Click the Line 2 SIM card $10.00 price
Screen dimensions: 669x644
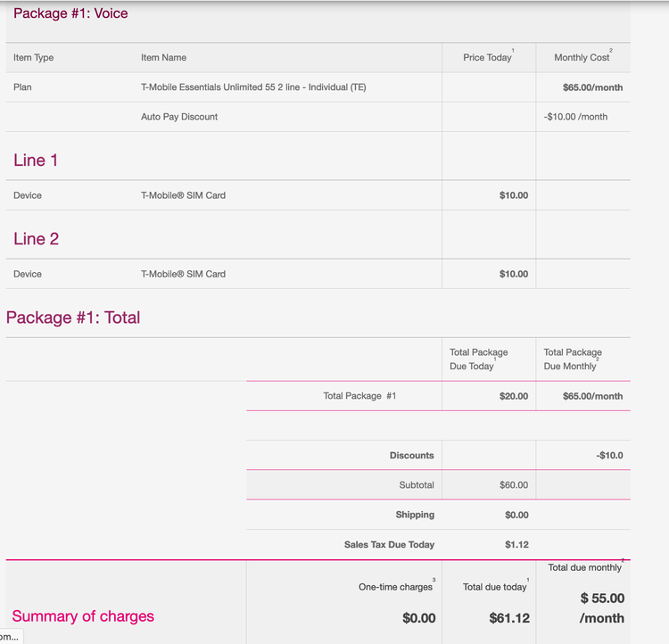(x=514, y=274)
